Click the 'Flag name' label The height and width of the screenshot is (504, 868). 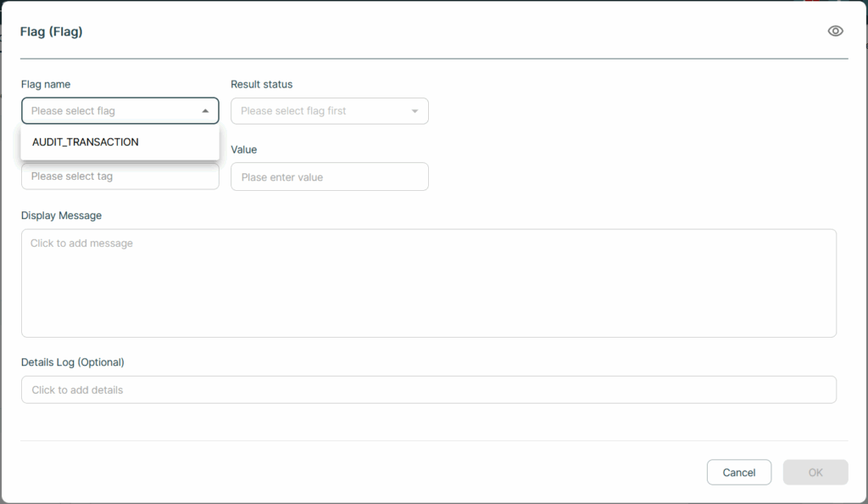[46, 84]
